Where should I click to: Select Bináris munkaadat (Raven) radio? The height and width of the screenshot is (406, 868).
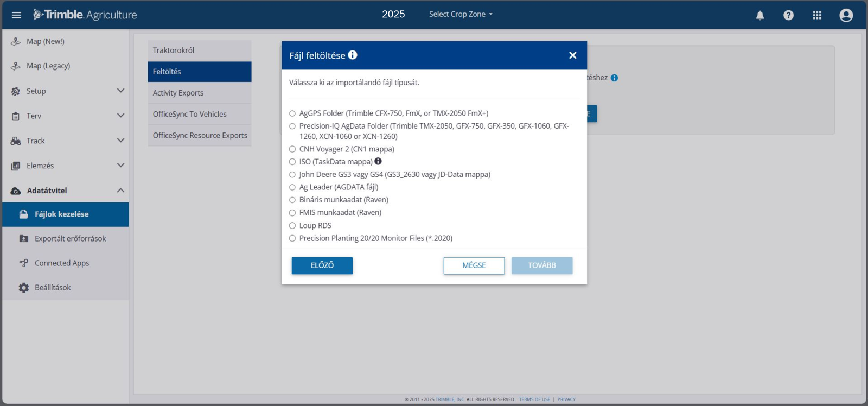[x=292, y=200]
